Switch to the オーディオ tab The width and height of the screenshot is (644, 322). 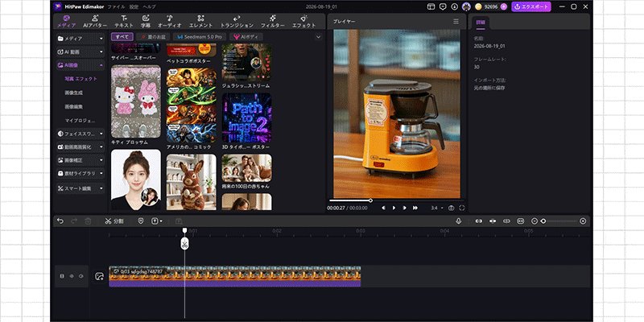tap(170, 22)
